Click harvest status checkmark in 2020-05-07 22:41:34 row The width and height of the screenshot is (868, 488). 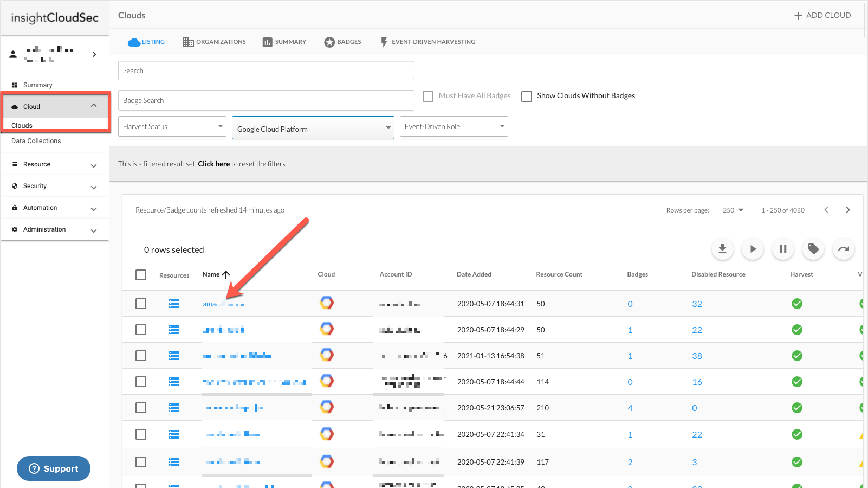coord(797,434)
